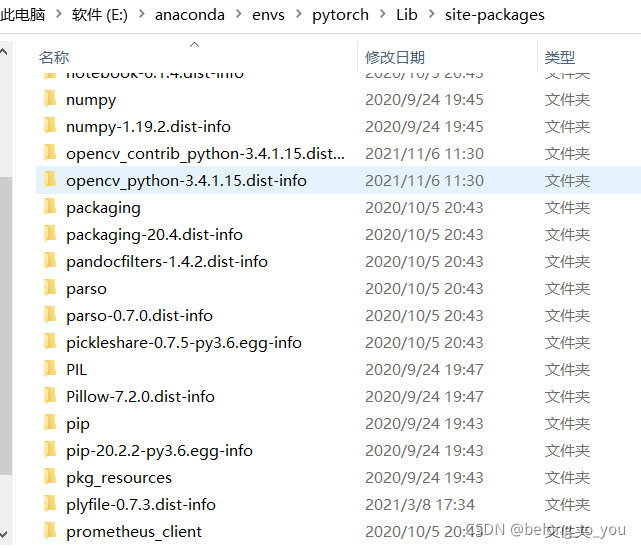Click the packaging-20.4.dist-info folder icon
Image resolution: width=641 pixels, height=548 pixels.
(50, 234)
